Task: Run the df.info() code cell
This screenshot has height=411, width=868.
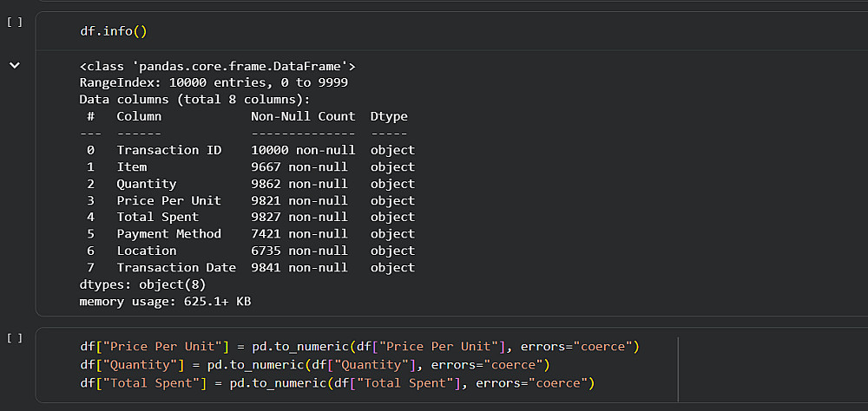Action: 14,22
